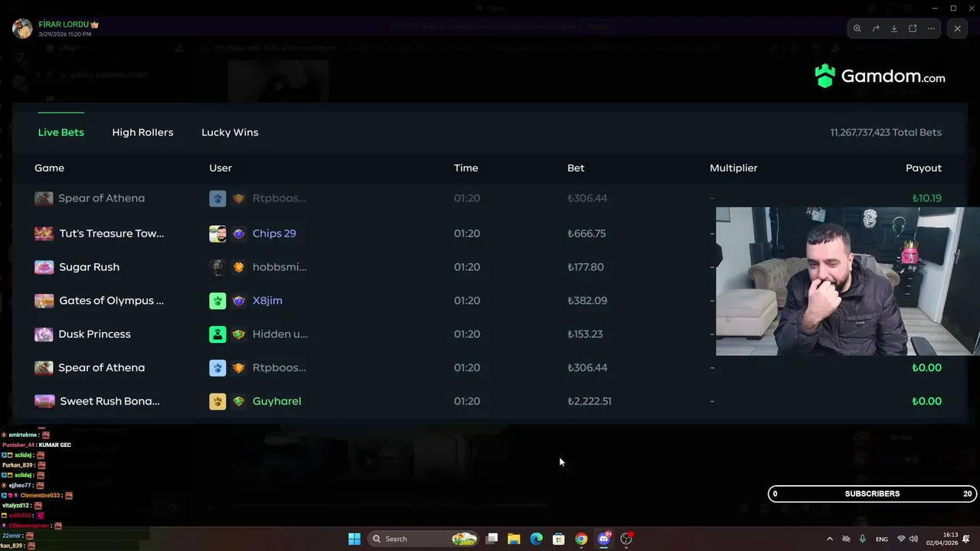
Task: Open Microsoft Edge from the taskbar
Action: click(x=537, y=539)
